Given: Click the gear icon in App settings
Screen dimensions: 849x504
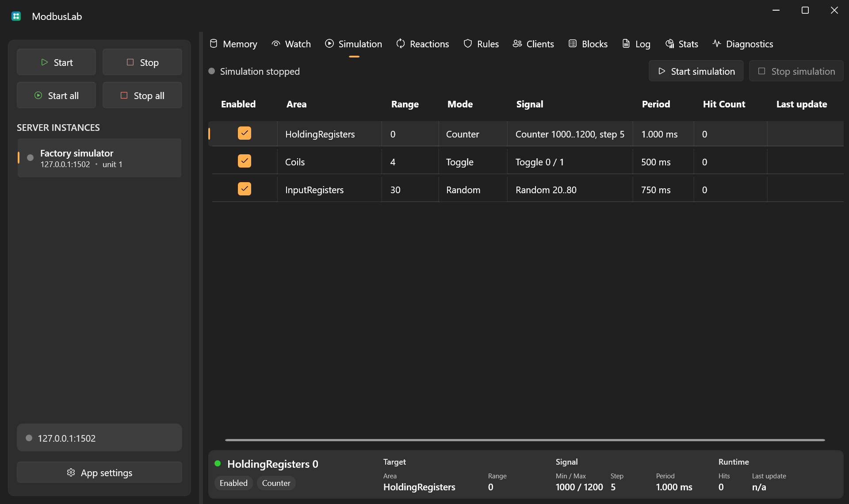Looking at the screenshot, I should coord(71,473).
